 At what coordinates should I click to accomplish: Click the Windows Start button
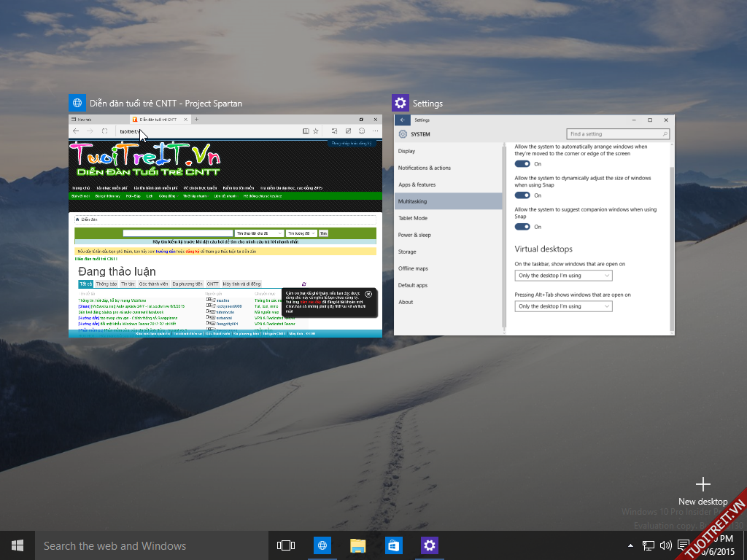[x=17, y=545]
